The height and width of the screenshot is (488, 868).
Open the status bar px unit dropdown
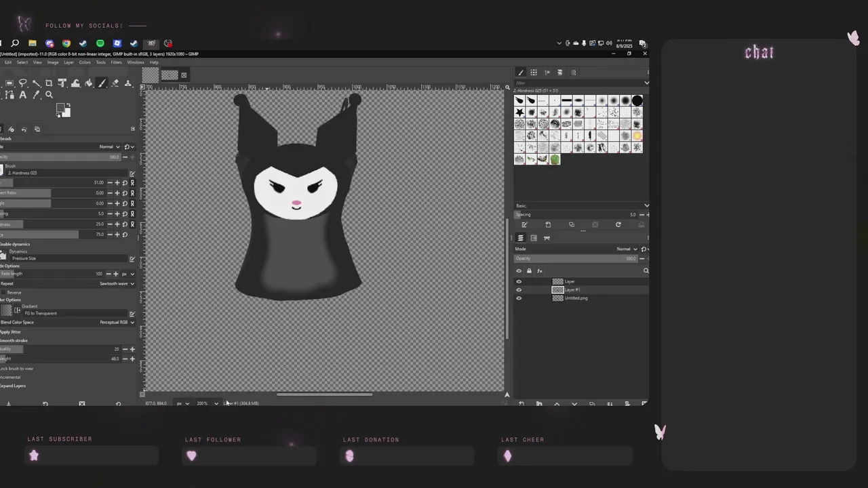click(x=182, y=403)
